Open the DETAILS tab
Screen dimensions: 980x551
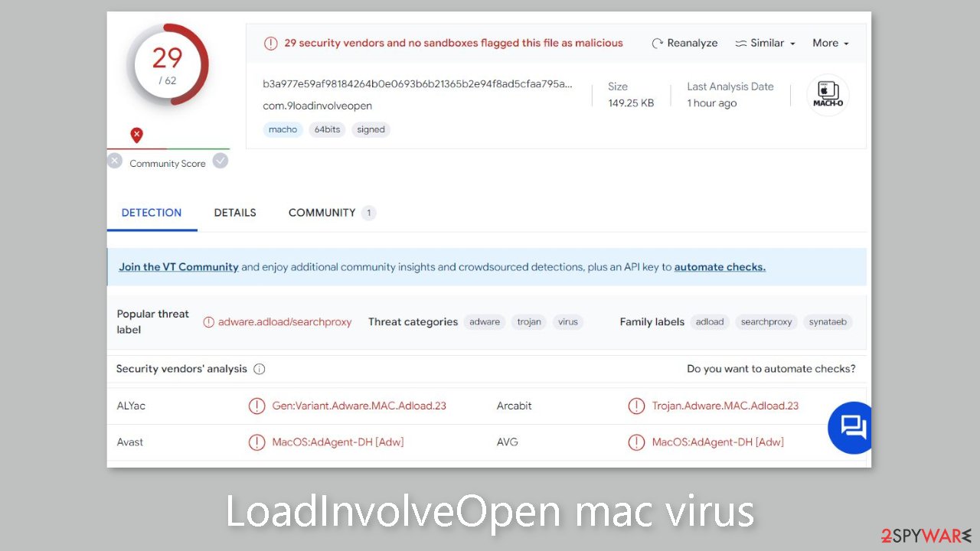(235, 212)
